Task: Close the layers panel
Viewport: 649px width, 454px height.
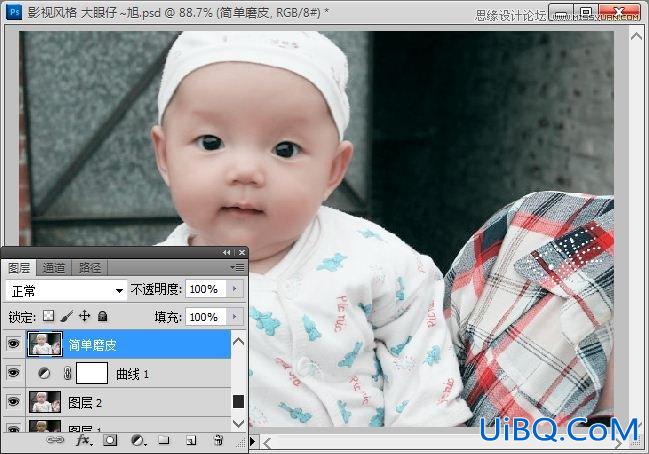Action: click(242, 252)
